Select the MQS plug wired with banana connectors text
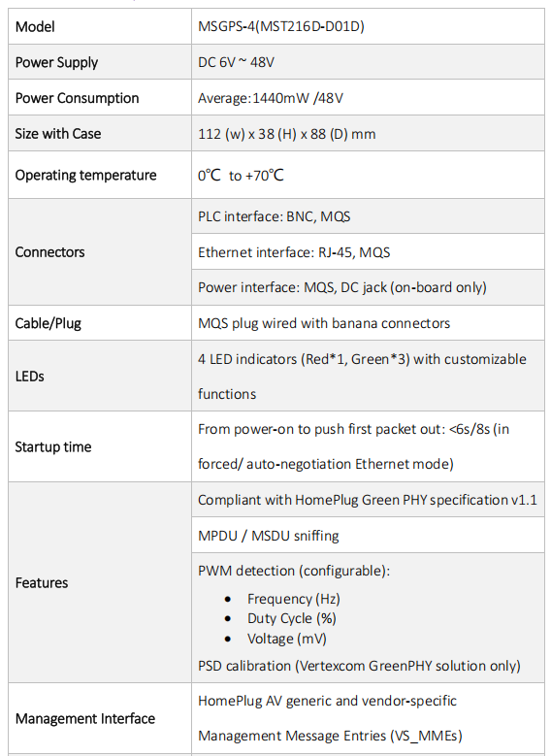 click(324, 323)
